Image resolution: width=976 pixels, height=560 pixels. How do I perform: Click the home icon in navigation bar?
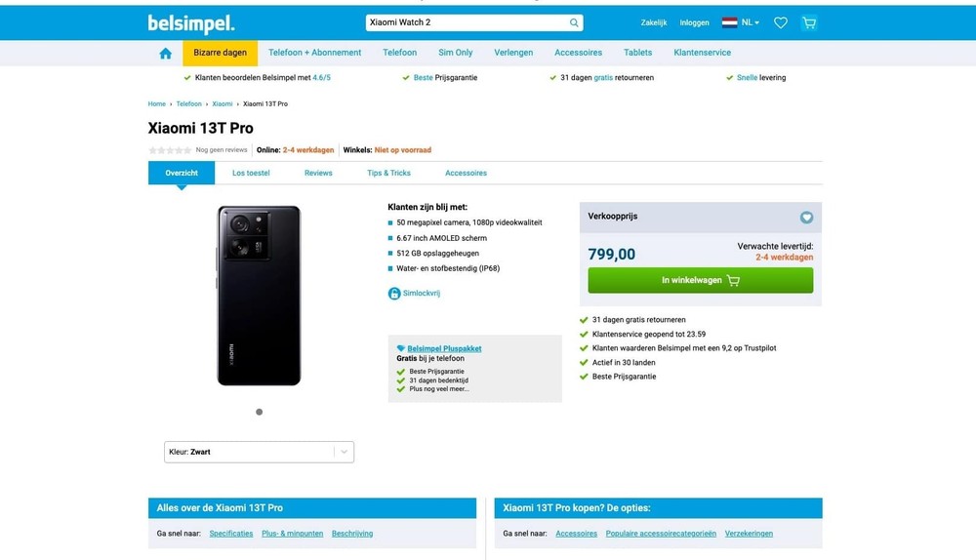pos(165,54)
